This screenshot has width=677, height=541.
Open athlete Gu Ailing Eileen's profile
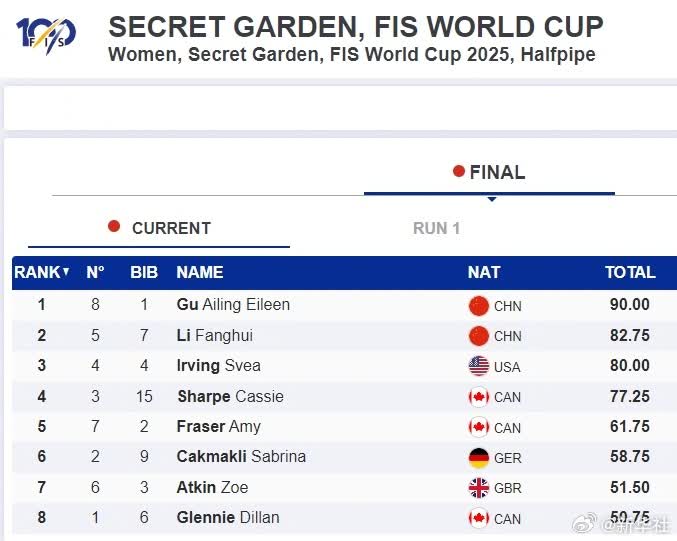tap(233, 304)
